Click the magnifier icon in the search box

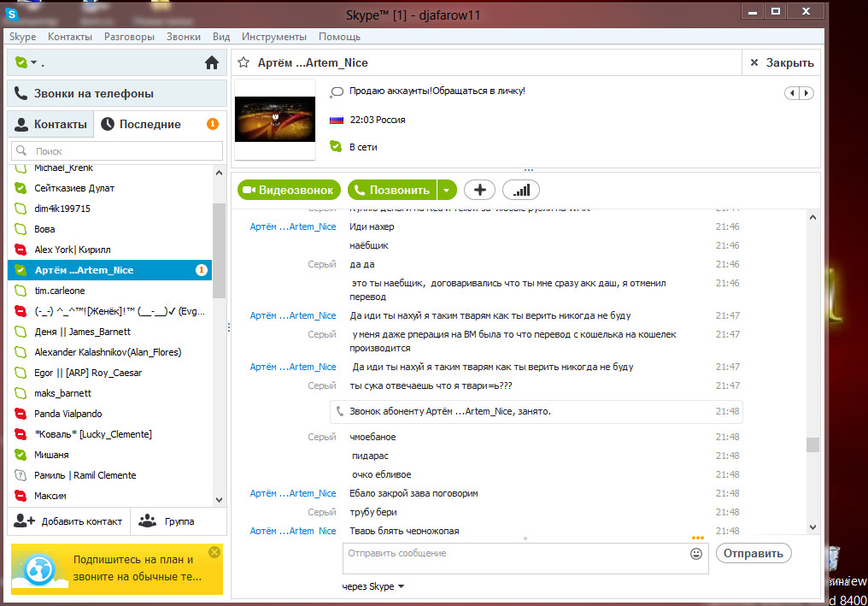click(x=21, y=150)
